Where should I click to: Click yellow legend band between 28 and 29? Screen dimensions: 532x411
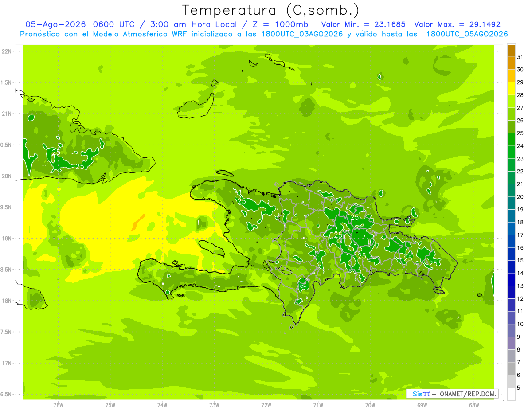[511, 89]
